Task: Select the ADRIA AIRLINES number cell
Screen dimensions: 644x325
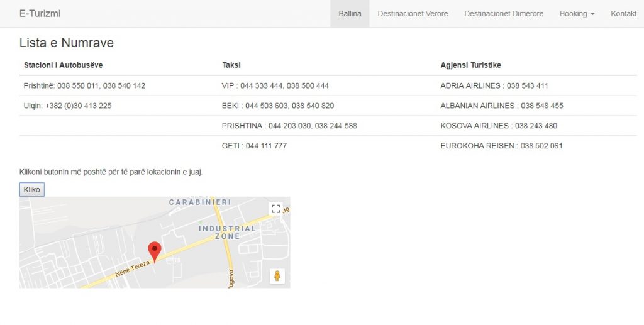Action: pyautogui.click(x=536, y=85)
